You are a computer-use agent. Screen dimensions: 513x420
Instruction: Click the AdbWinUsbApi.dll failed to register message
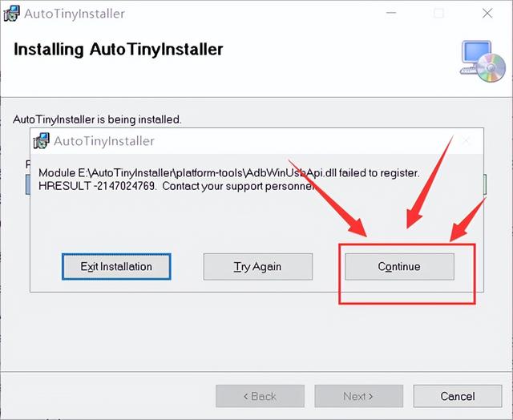point(229,173)
